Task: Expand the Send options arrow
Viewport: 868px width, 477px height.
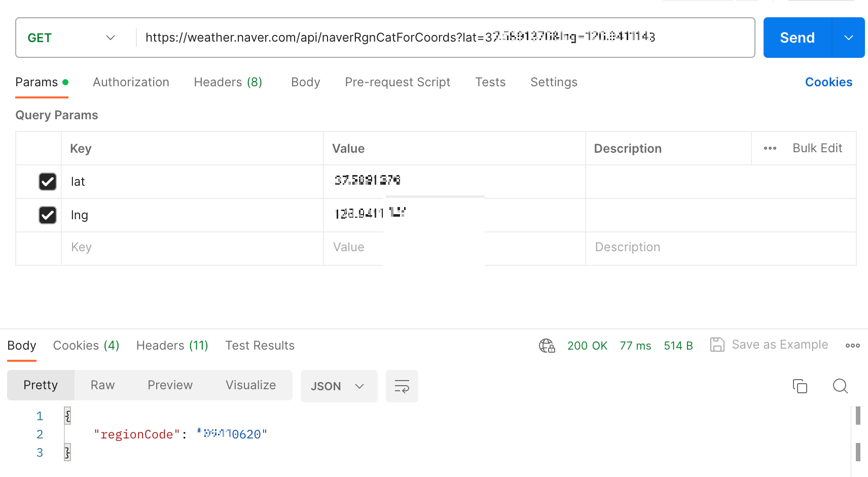Action: click(x=849, y=38)
